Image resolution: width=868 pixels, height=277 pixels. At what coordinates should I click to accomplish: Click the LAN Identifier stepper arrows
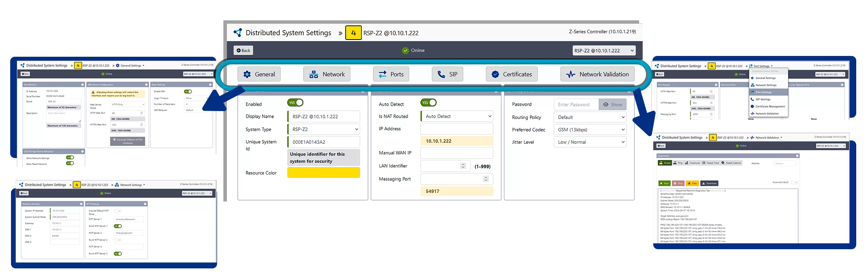(463, 166)
